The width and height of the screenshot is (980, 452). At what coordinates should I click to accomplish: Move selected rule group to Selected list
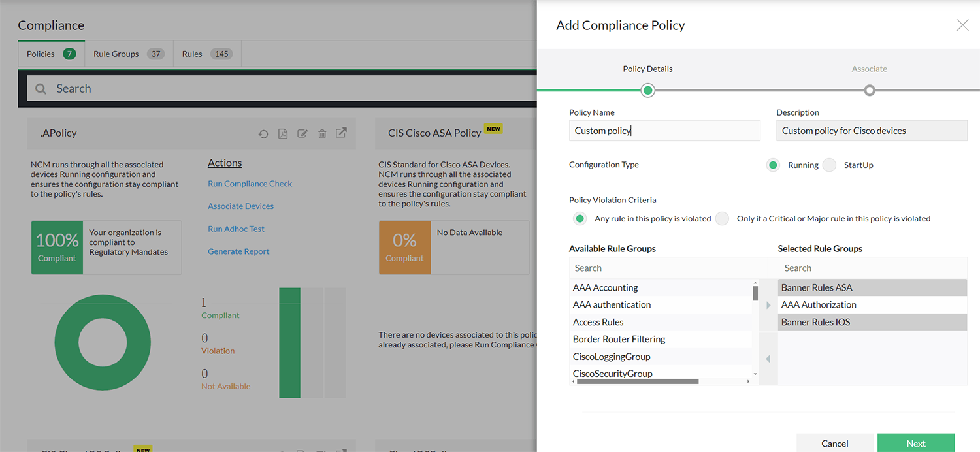tap(768, 304)
